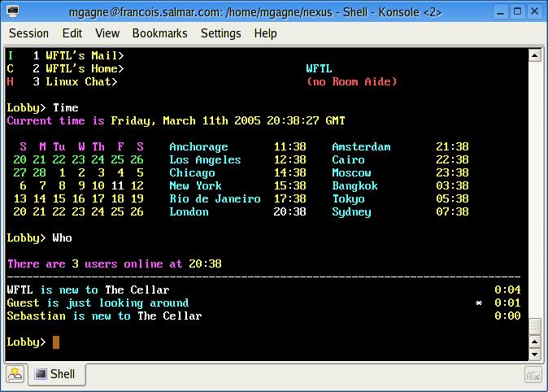Image resolution: width=548 pixels, height=392 pixels.
Task: Click the close session icon at bottom right
Action: click(x=533, y=375)
